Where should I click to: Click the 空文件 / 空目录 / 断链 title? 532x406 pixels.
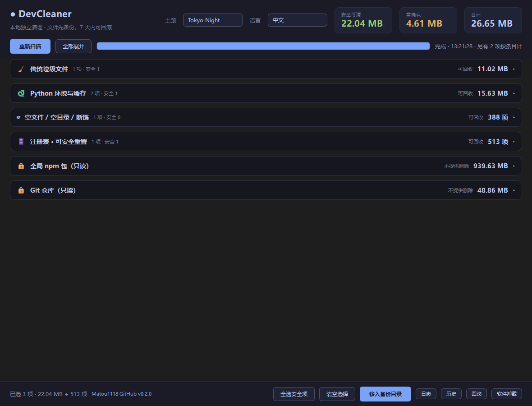(57, 117)
